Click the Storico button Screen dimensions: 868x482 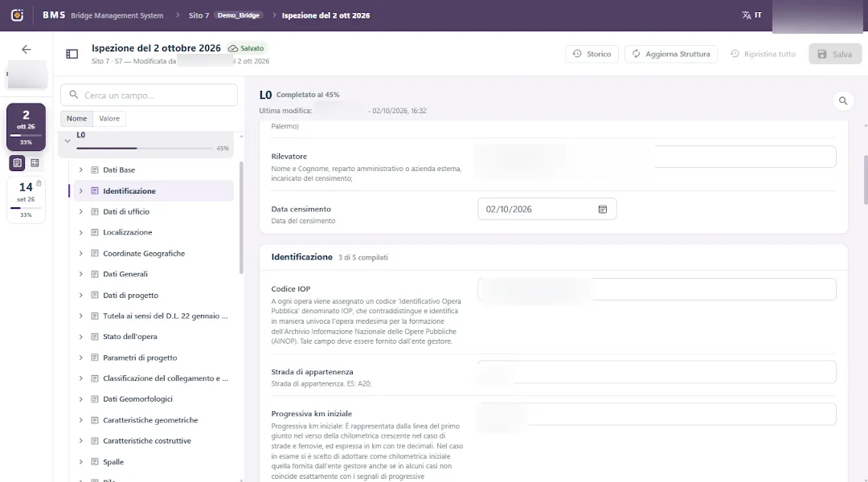pos(592,55)
